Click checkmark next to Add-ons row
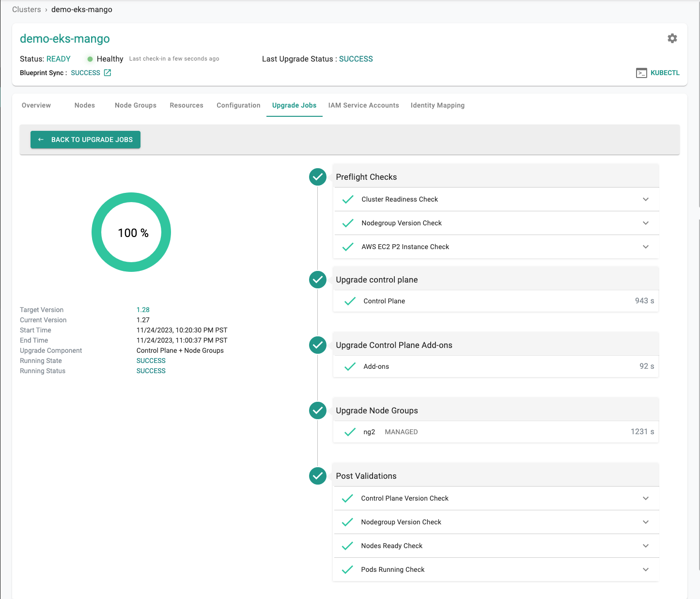This screenshot has width=700, height=599. point(350,366)
